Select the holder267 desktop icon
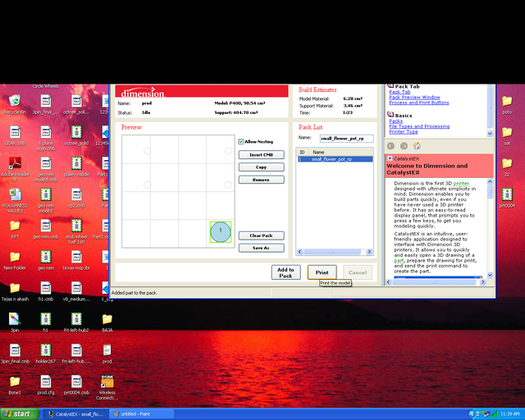 tap(46, 354)
